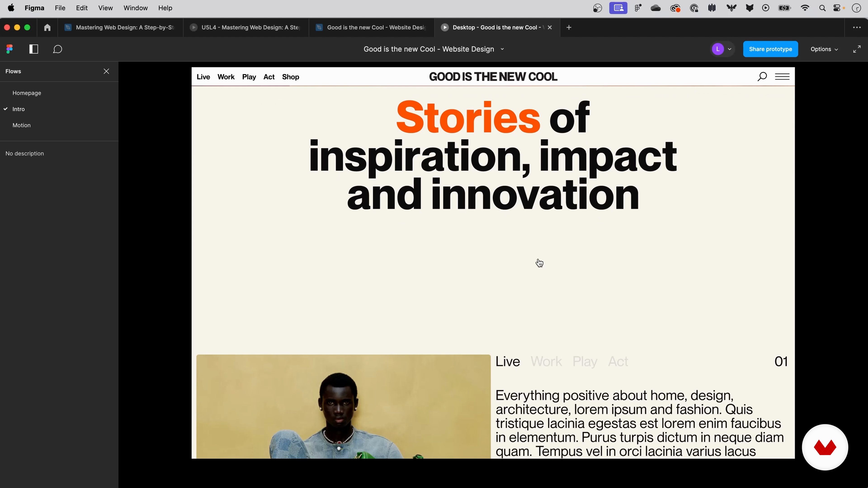The image size is (868, 488).
Task: Switch to Good is the new Cool - Website Design tab
Action: click(x=371, y=28)
